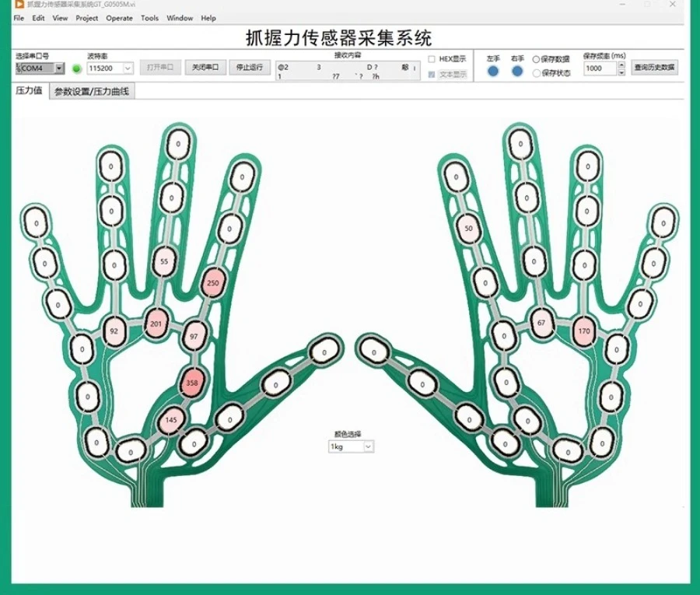Screen dimensions: 700x595
Task: Open the Window menu
Action: (x=180, y=19)
